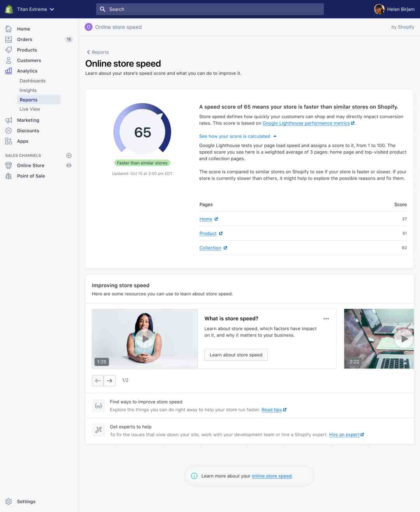
Task: Open Helen Birjam's account avatar
Action: click(379, 9)
